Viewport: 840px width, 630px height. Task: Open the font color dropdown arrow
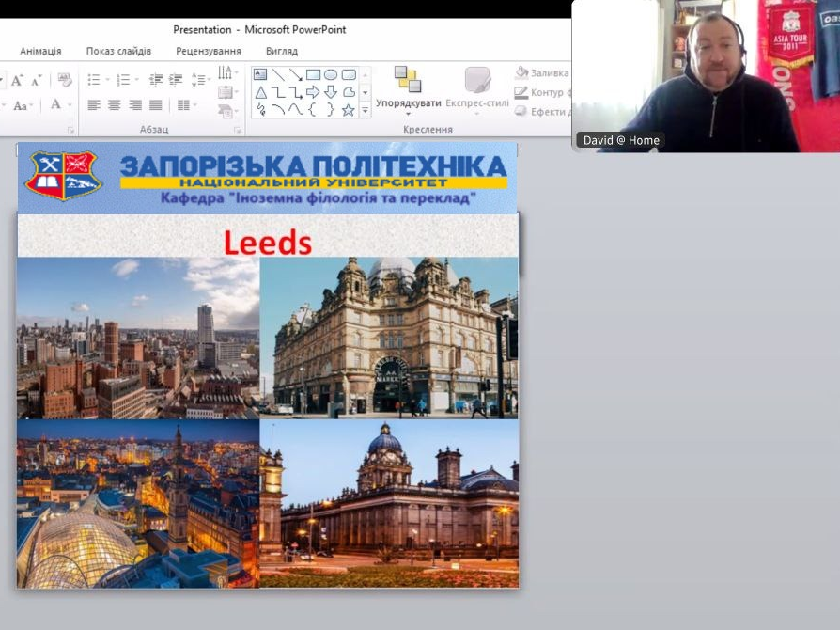[70, 105]
